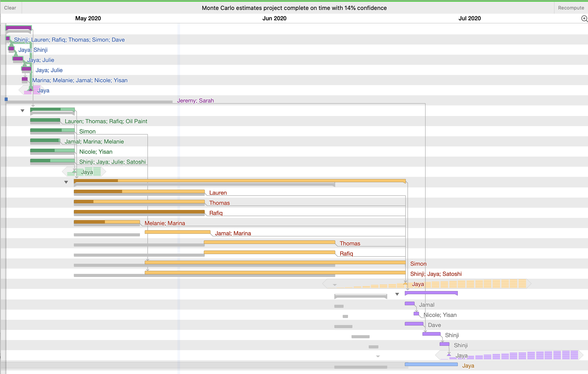
Task: Select the Melanie; Marina orange task bar
Action: pyautogui.click(x=107, y=222)
